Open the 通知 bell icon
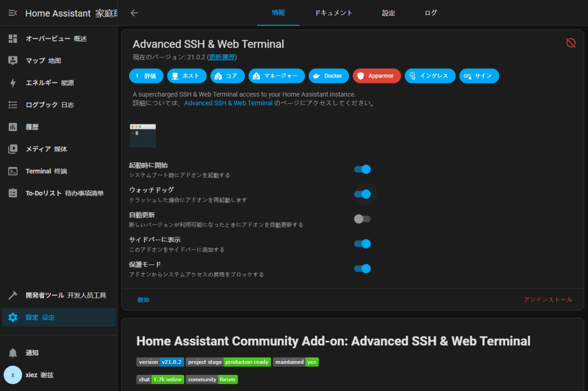The width and height of the screenshot is (588, 391). [x=13, y=353]
